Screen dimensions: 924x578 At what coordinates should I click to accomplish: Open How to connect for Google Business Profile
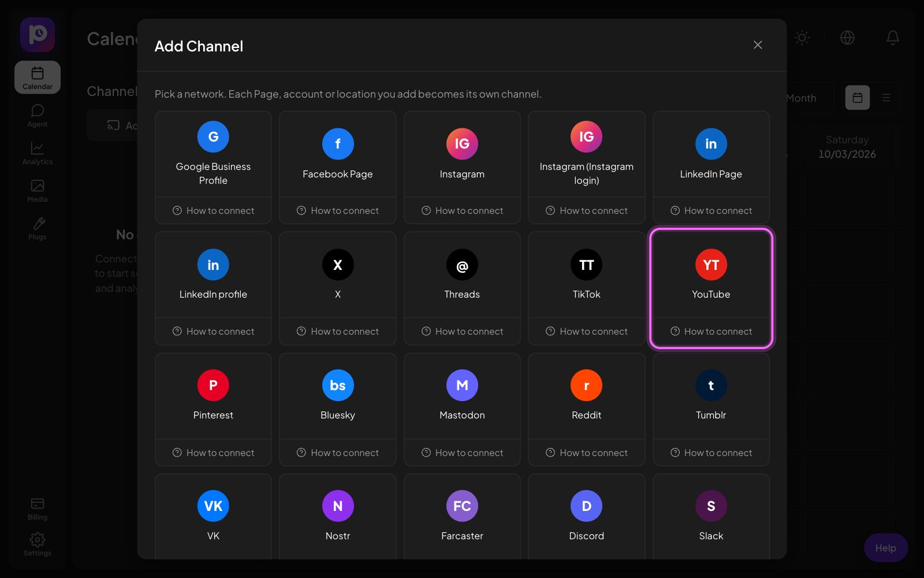click(x=213, y=210)
